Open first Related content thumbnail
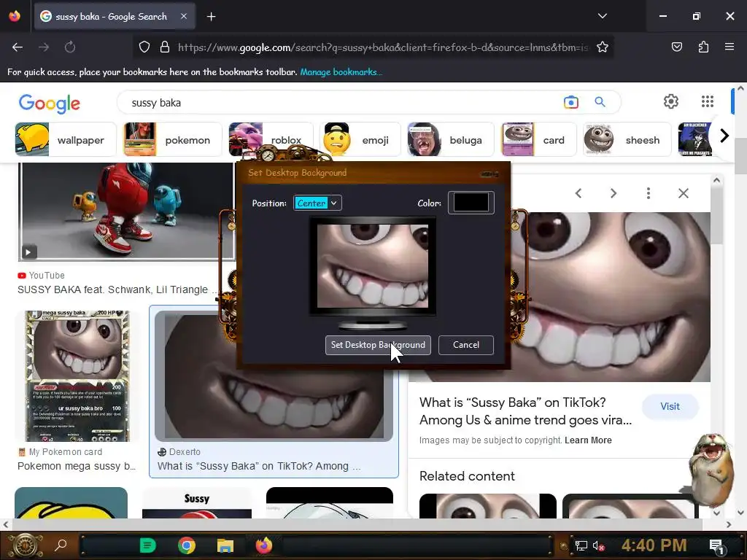 point(488,506)
